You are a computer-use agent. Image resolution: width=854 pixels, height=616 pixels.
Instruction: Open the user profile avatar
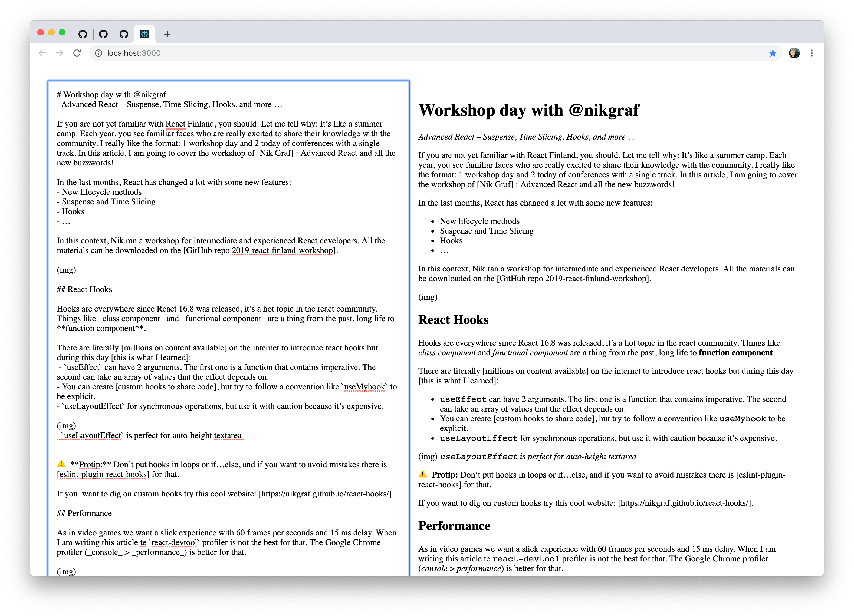794,53
